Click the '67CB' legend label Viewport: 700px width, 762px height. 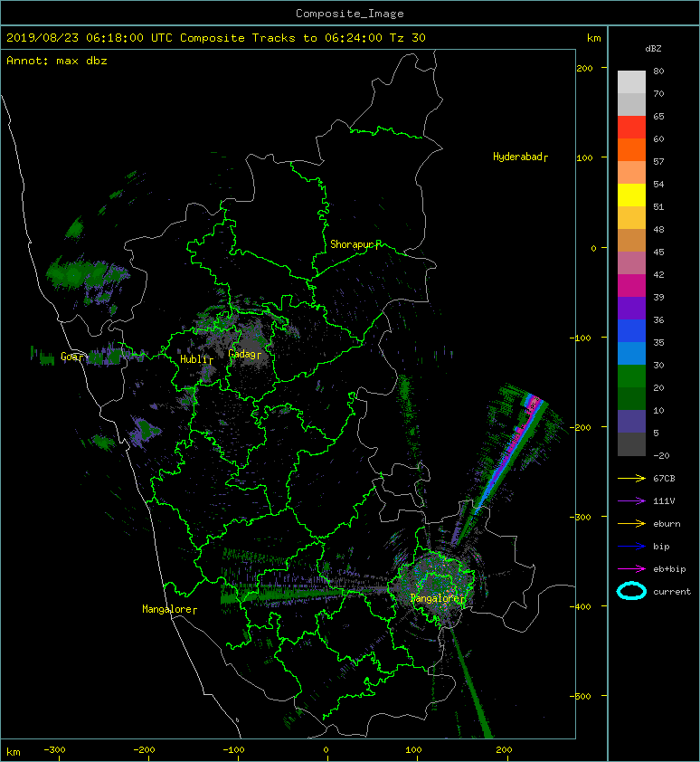tap(664, 479)
